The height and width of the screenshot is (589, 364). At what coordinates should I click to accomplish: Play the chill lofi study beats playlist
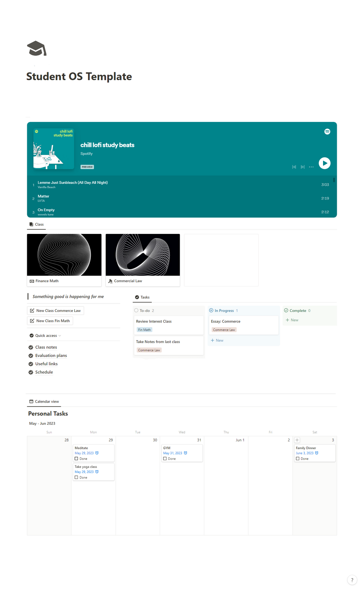click(x=325, y=163)
